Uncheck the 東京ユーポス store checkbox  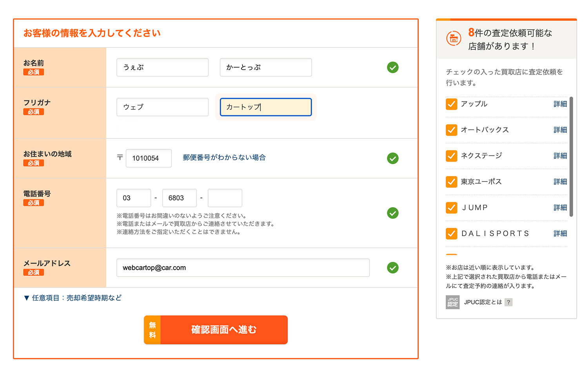pyautogui.click(x=452, y=181)
